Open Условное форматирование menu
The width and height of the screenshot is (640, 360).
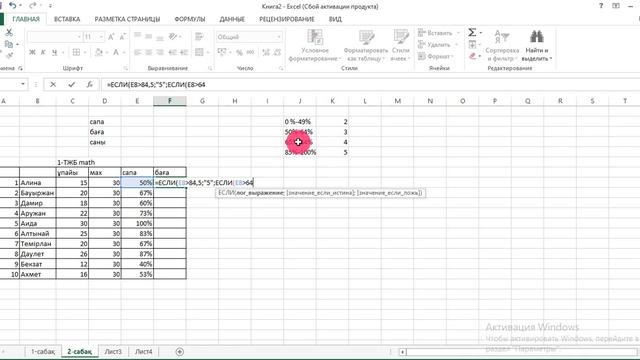pos(315,46)
